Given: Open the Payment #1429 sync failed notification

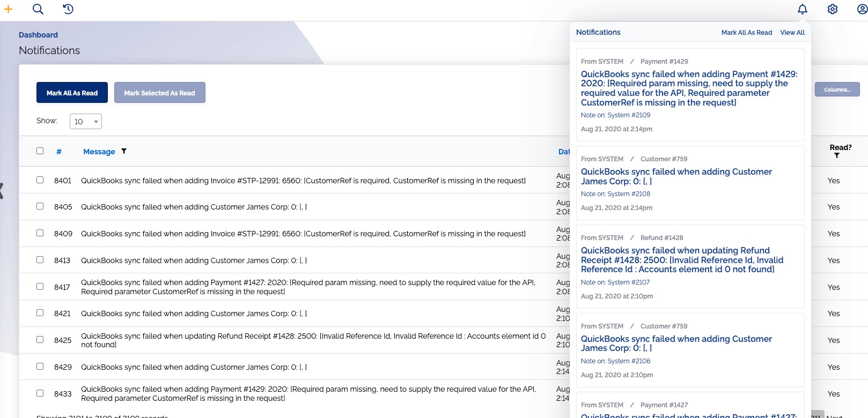Looking at the screenshot, I should click(689, 88).
